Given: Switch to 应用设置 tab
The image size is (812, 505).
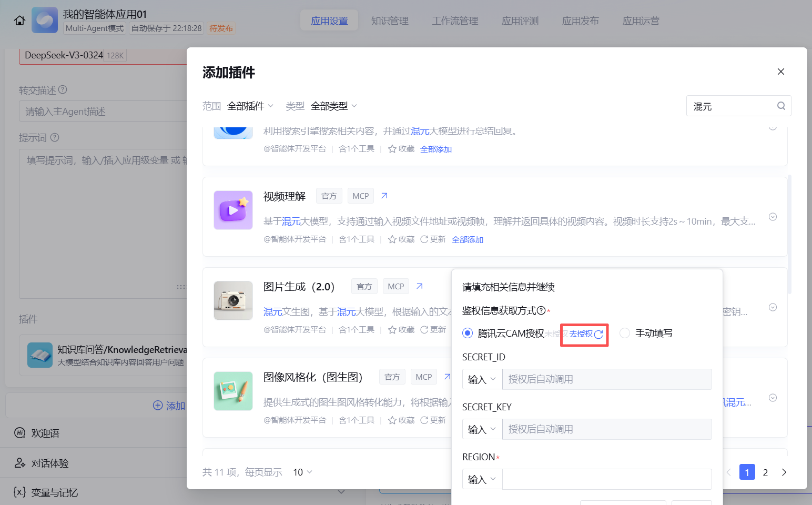Looking at the screenshot, I should tap(329, 21).
